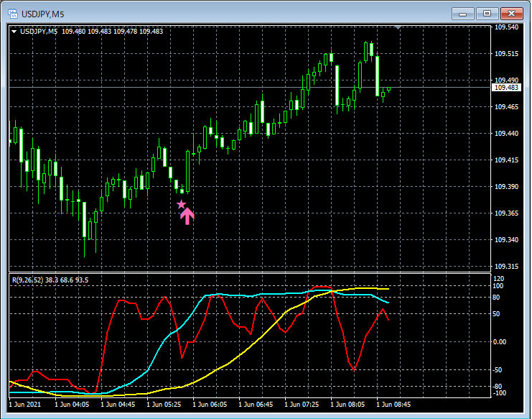This screenshot has height=419, width=532.
Task: Expand the USDJPY,M5 chart dropdown triangle
Action: click(x=14, y=32)
